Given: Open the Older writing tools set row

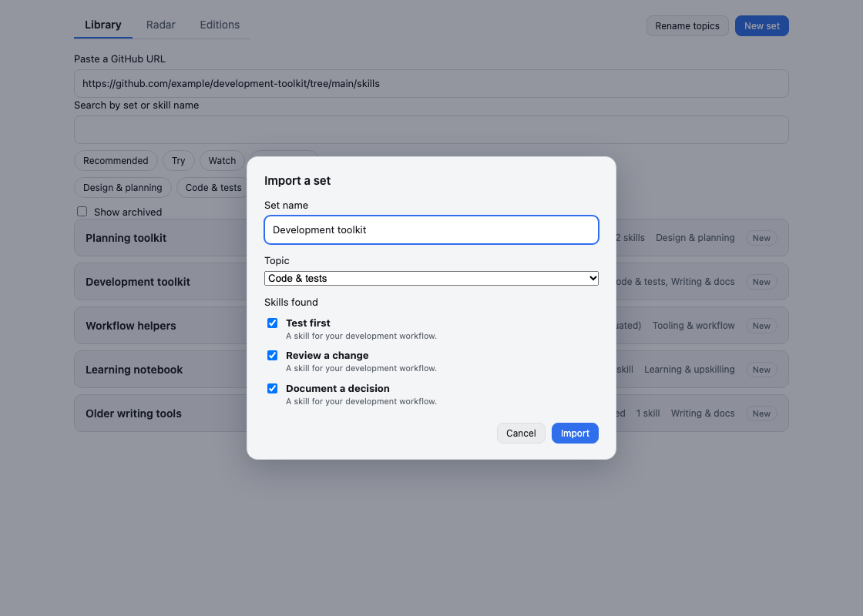Looking at the screenshot, I should click(x=431, y=413).
